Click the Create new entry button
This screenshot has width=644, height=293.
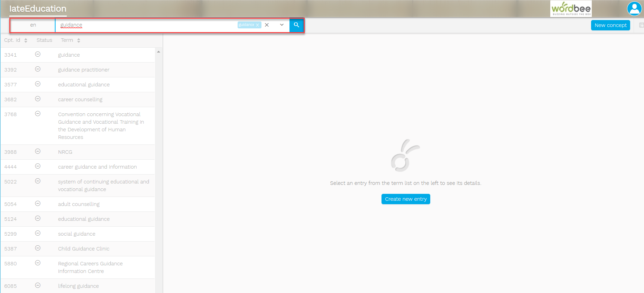405,199
